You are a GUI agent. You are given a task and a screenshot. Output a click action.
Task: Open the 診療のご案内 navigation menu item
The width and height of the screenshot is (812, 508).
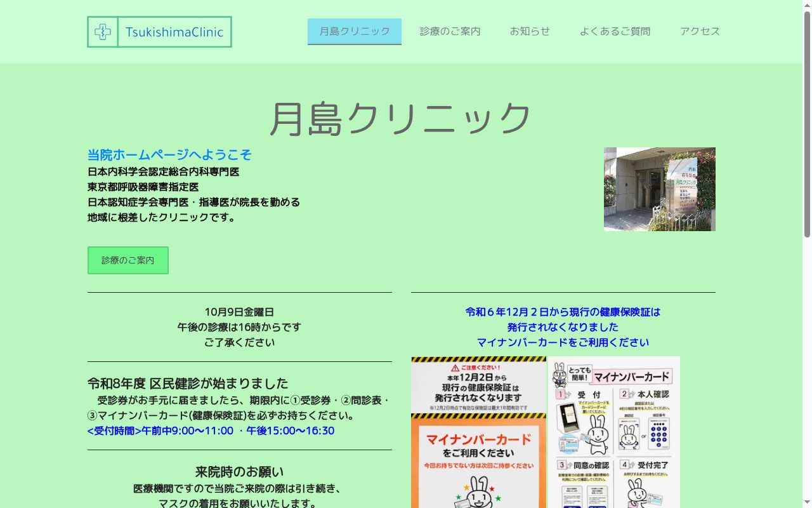point(450,31)
